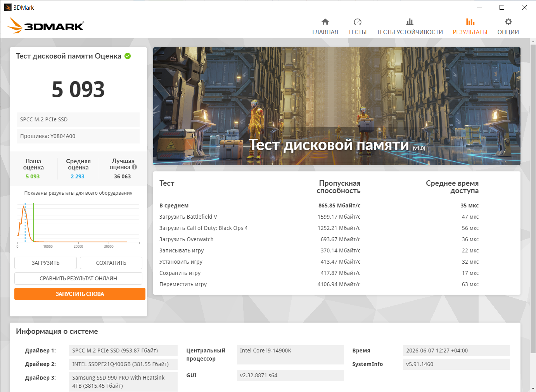Click the gauge icon above ТЕСТЫ
This screenshot has height=392, width=536.
(x=357, y=22)
